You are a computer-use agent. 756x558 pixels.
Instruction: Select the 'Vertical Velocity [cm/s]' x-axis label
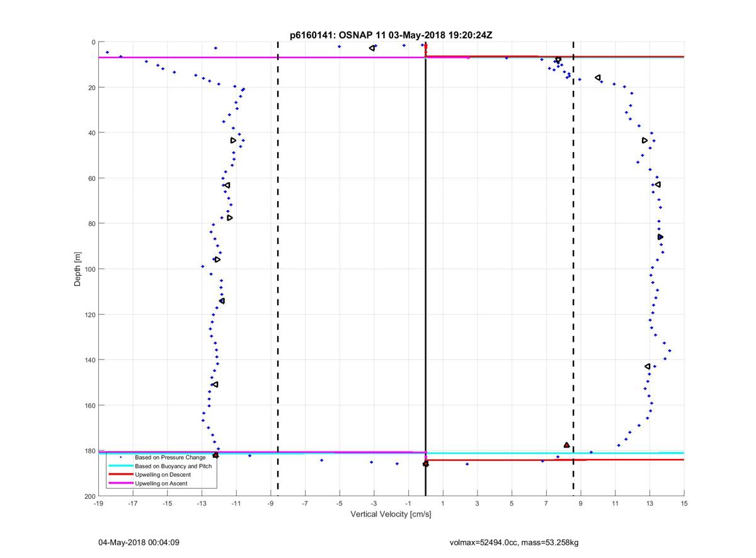click(x=391, y=514)
